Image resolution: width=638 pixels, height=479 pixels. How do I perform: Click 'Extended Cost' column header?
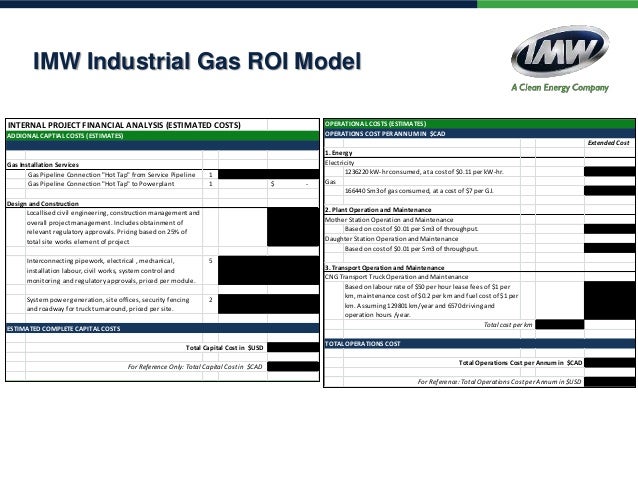[x=609, y=143]
